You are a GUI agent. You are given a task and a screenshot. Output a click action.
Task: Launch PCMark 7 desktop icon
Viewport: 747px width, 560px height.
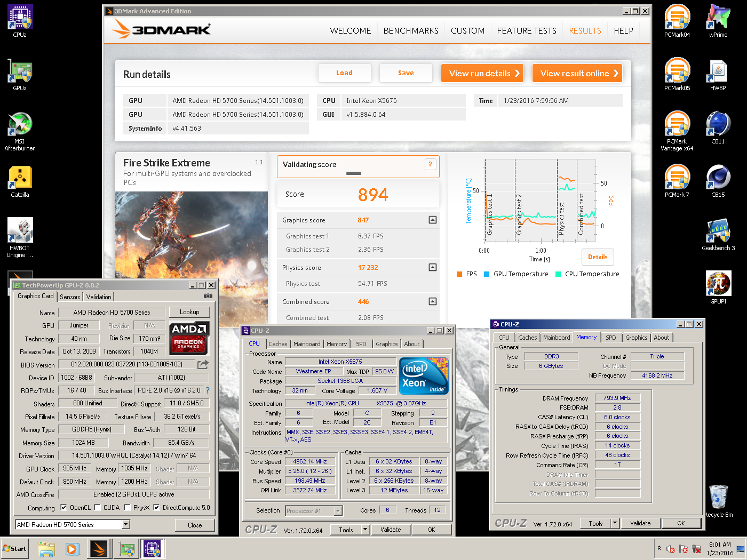click(677, 181)
